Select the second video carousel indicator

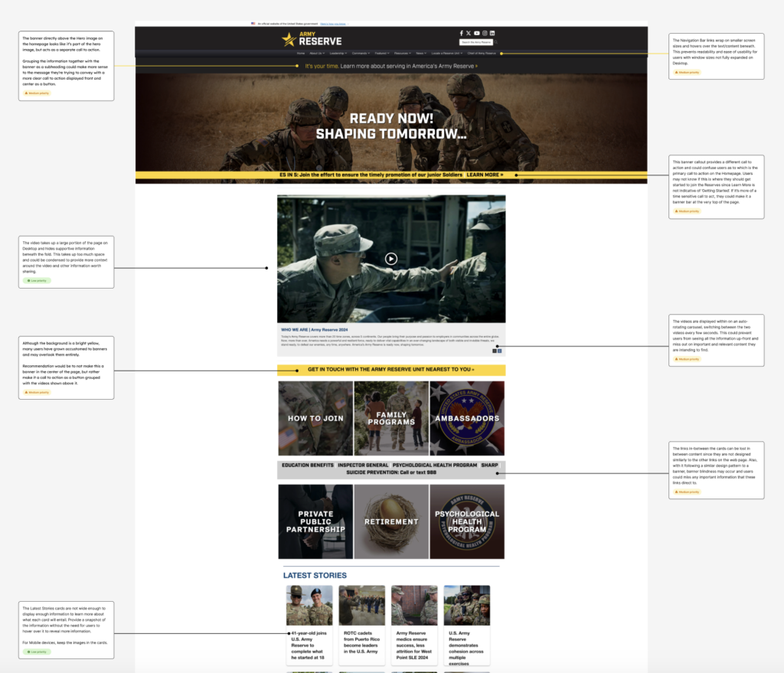[499, 351]
